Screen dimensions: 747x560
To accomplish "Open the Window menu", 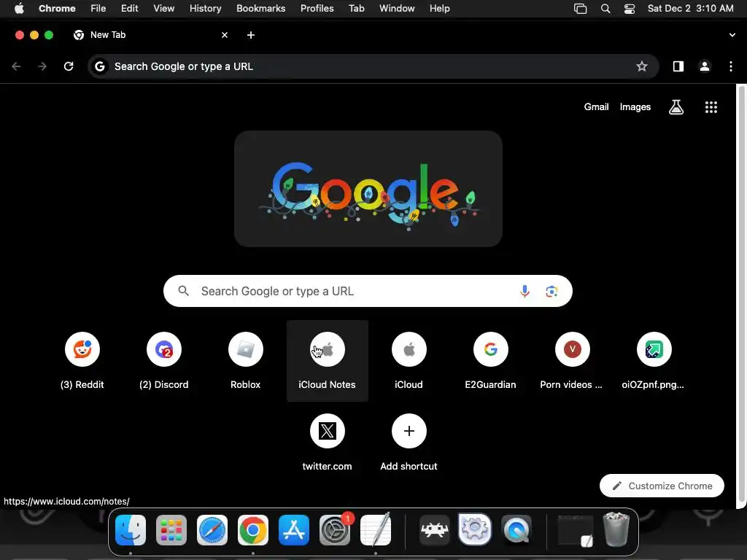I will click(x=397, y=9).
